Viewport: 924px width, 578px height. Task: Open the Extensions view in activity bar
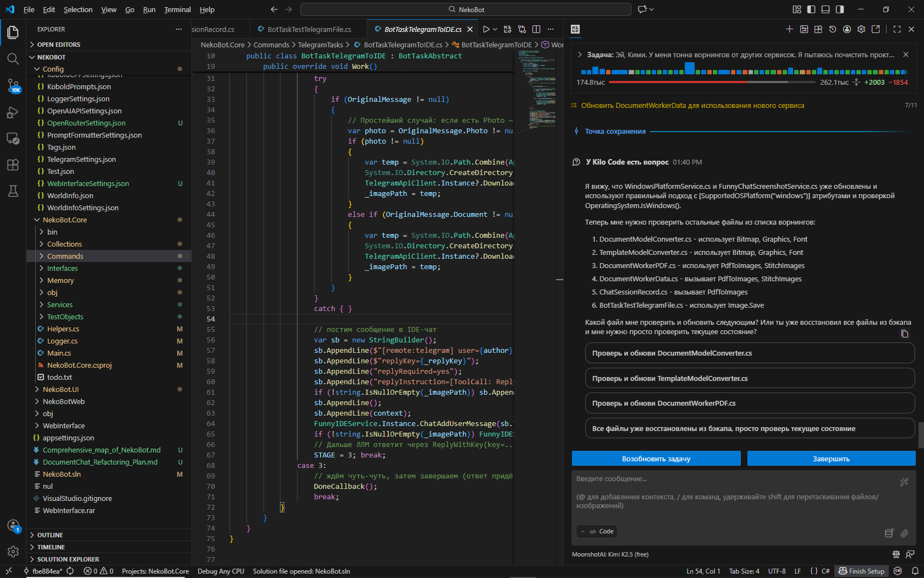pyautogui.click(x=13, y=165)
